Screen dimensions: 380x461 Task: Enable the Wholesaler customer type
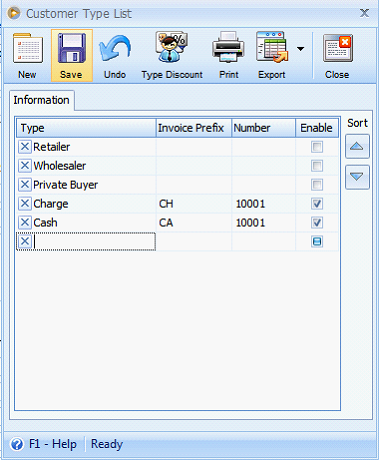(317, 166)
